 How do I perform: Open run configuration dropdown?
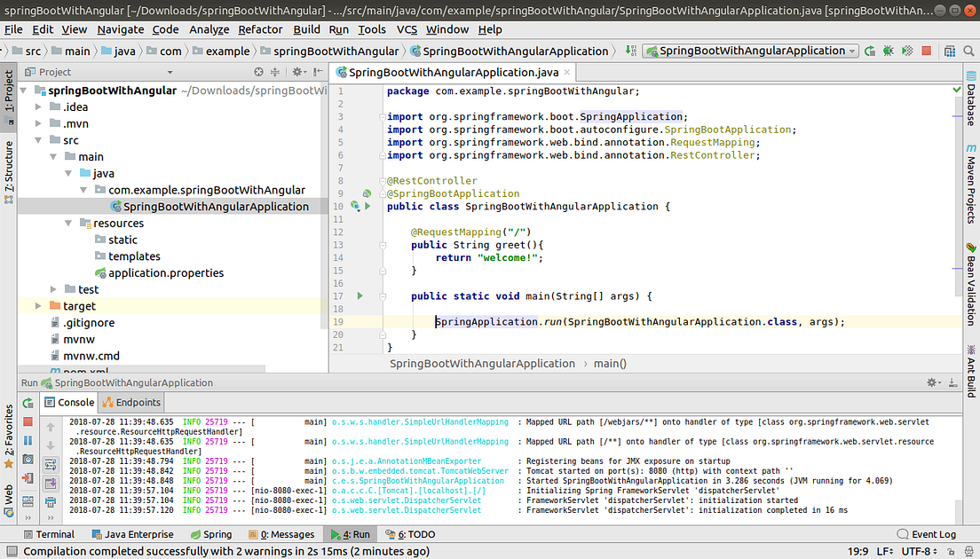(x=751, y=51)
